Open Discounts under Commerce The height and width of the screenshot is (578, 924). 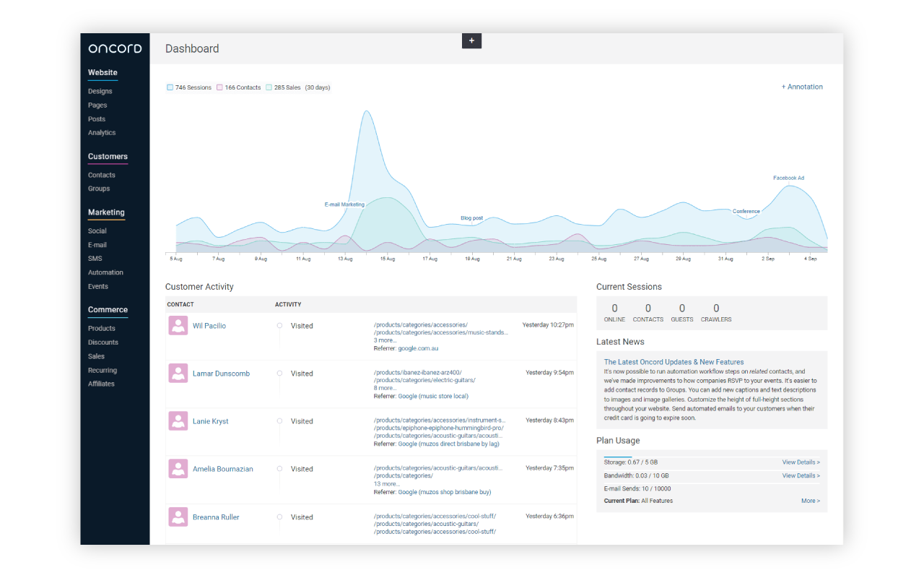tap(103, 342)
